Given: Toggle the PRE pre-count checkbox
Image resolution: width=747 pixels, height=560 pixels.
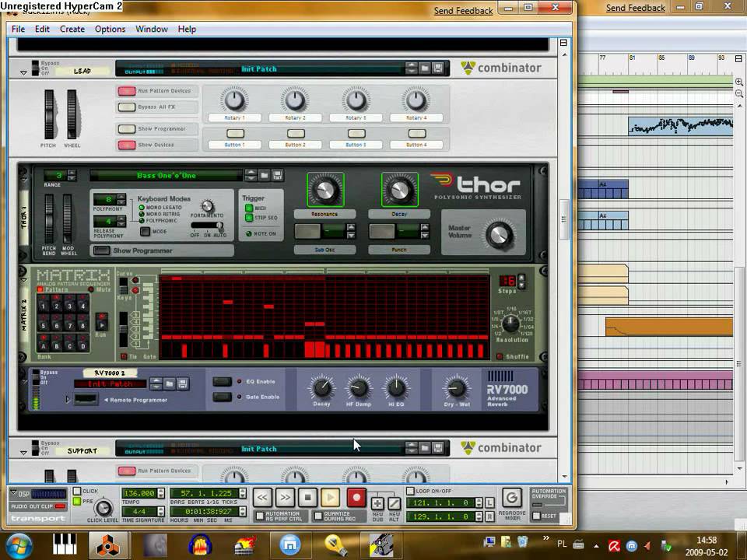Looking at the screenshot, I should (77, 501).
